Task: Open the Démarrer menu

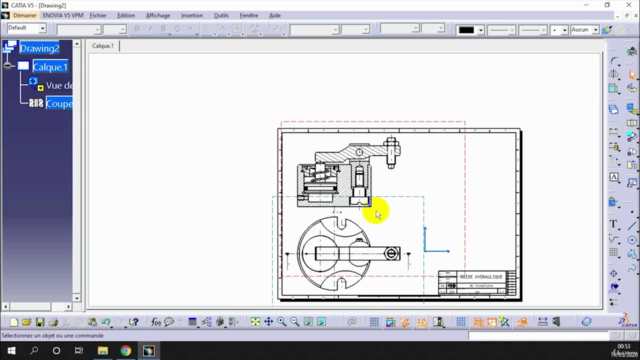Action: coord(24,16)
